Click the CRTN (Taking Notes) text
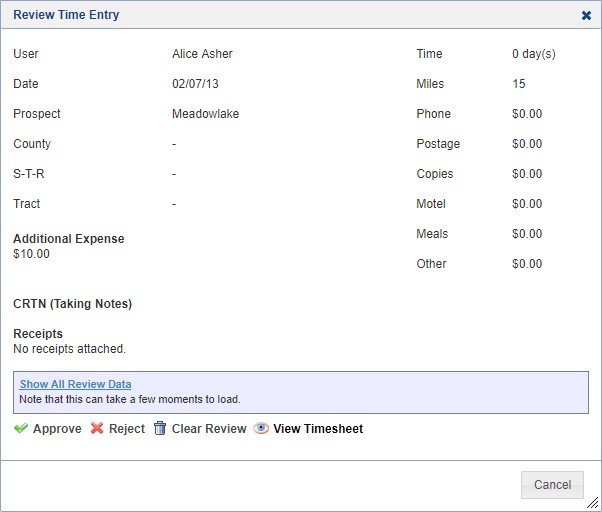602x512 pixels. [x=73, y=304]
